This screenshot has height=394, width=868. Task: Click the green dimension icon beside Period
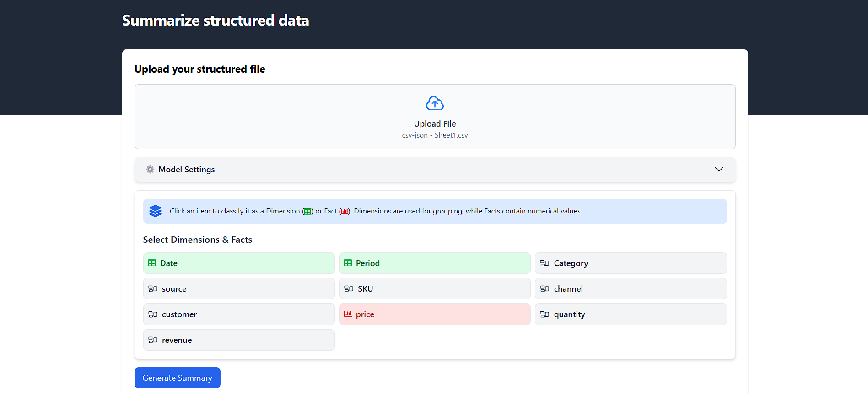pyautogui.click(x=348, y=263)
